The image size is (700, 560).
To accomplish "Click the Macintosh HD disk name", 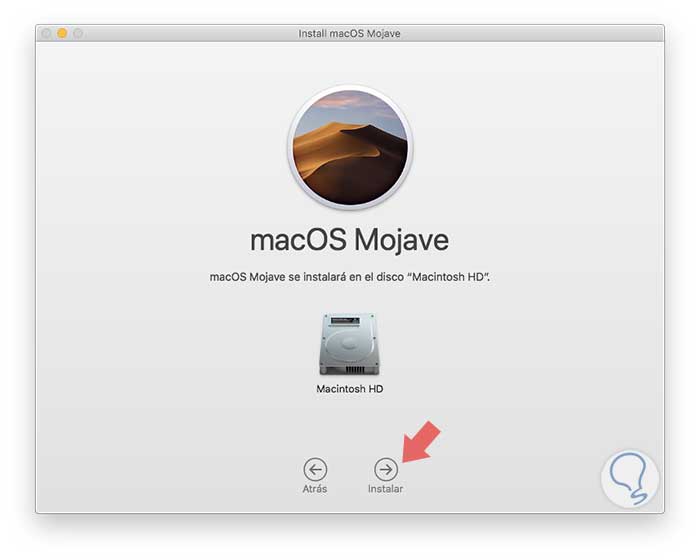I will click(x=350, y=389).
